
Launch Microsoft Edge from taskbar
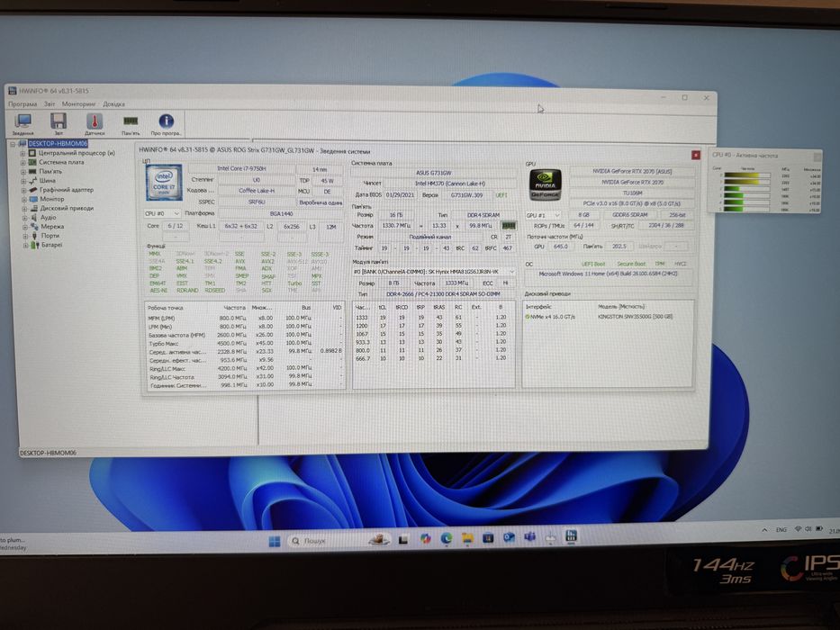click(x=446, y=538)
